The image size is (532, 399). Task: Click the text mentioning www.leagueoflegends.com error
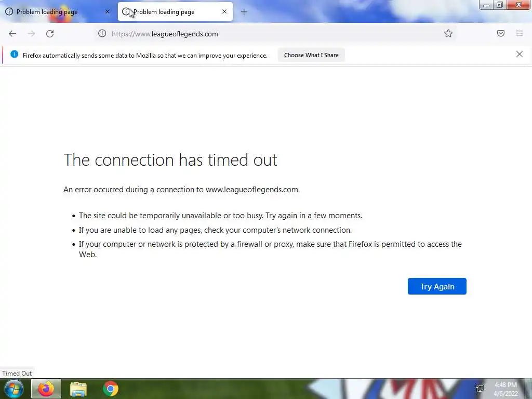[x=181, y=189]
